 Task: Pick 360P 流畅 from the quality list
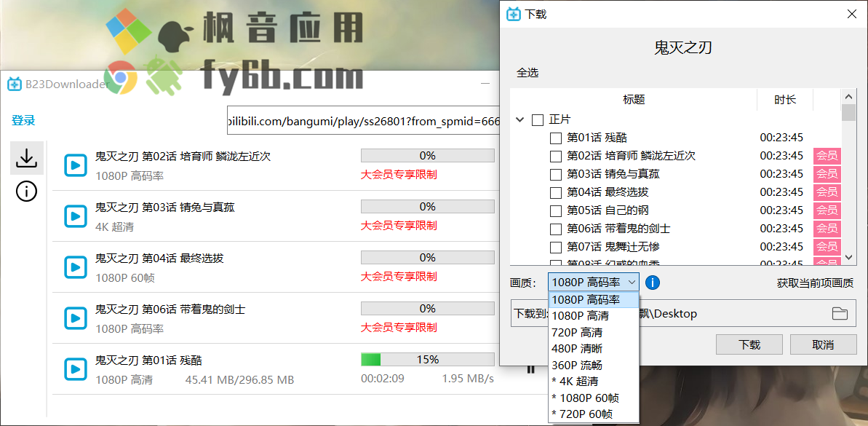pos(594,366)
